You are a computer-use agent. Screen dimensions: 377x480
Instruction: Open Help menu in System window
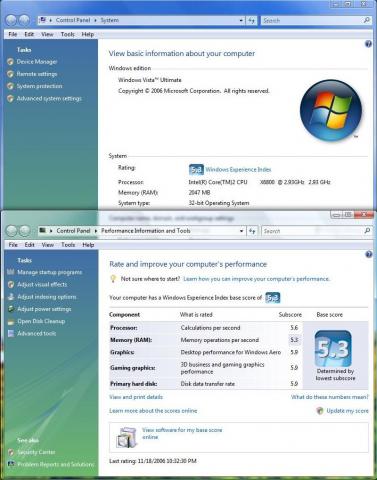pyautogui.click(x=88, y=34)
